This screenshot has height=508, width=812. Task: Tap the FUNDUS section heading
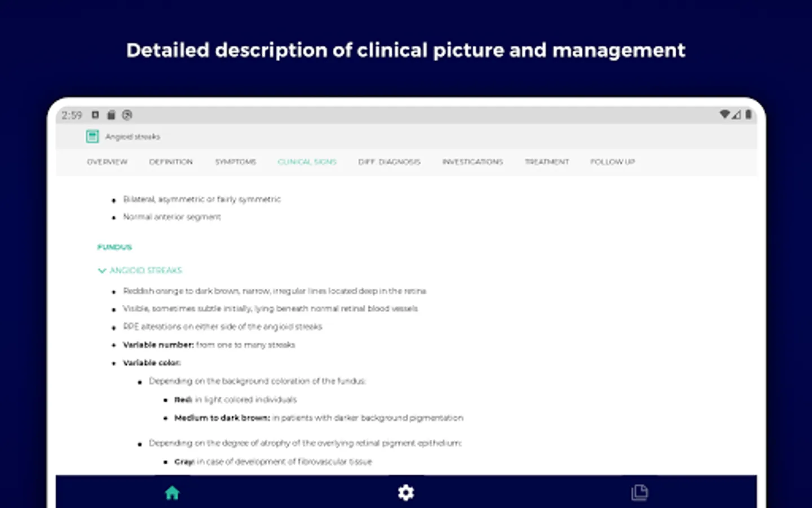click(114, 247)
